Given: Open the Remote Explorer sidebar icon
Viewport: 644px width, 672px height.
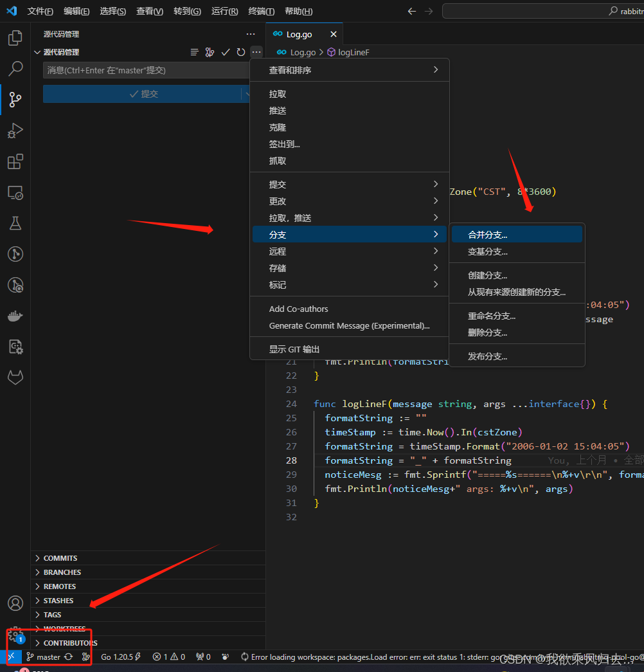Looking at the screenshot, I should [x=15, y=192].
